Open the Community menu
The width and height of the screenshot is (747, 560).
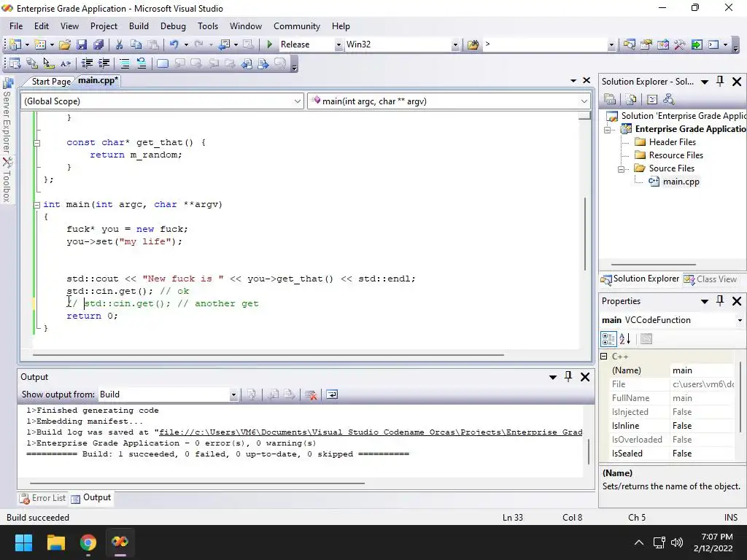tap(297, 26)
